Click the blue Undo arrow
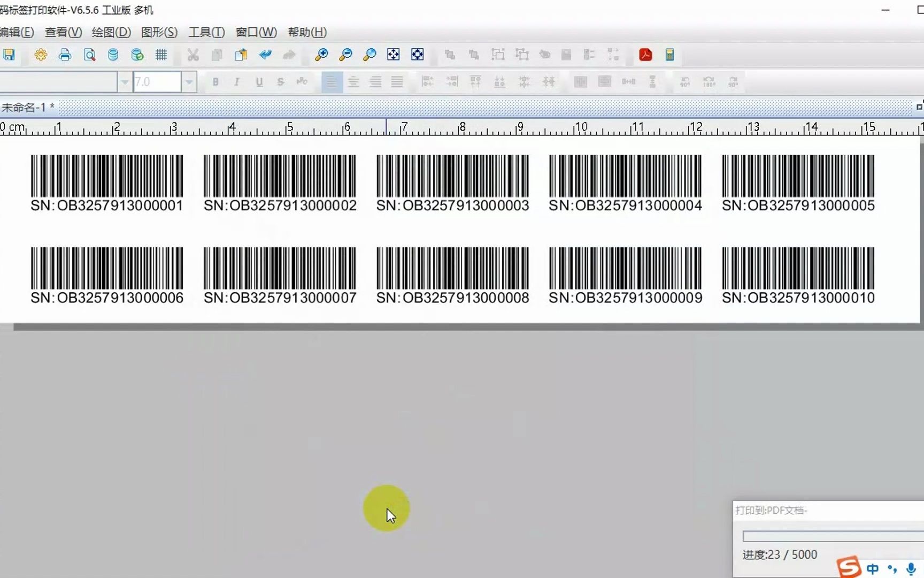This screenshot has width=924, height=578. click(265, 55)
